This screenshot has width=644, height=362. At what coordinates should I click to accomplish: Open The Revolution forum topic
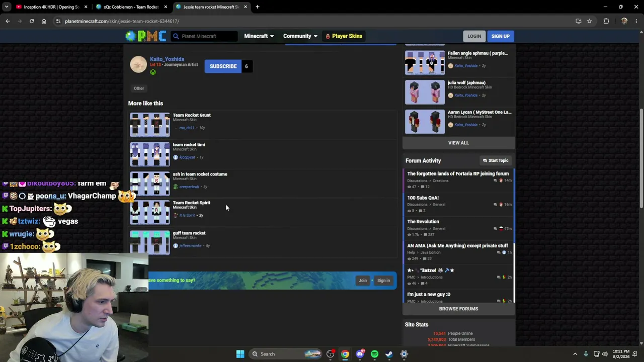click(x=423, y=222)
